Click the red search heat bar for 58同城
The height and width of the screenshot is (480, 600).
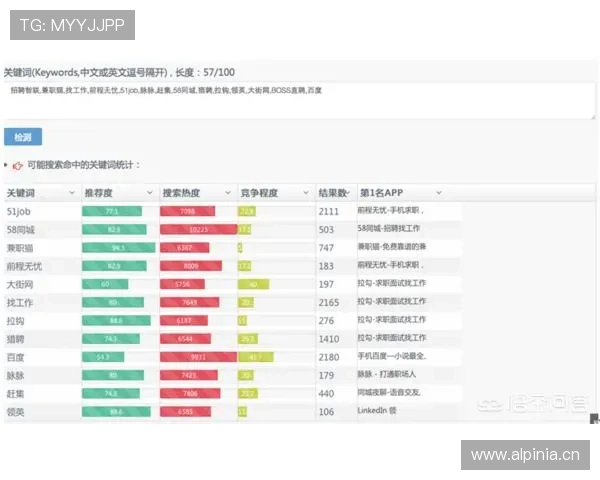[199, 230]
